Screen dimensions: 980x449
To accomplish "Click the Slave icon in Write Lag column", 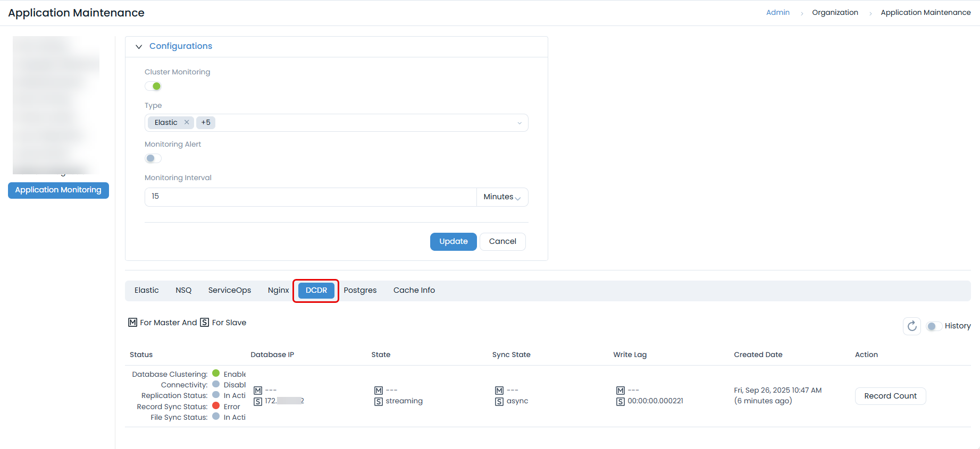I will click(x=620, y=401).
